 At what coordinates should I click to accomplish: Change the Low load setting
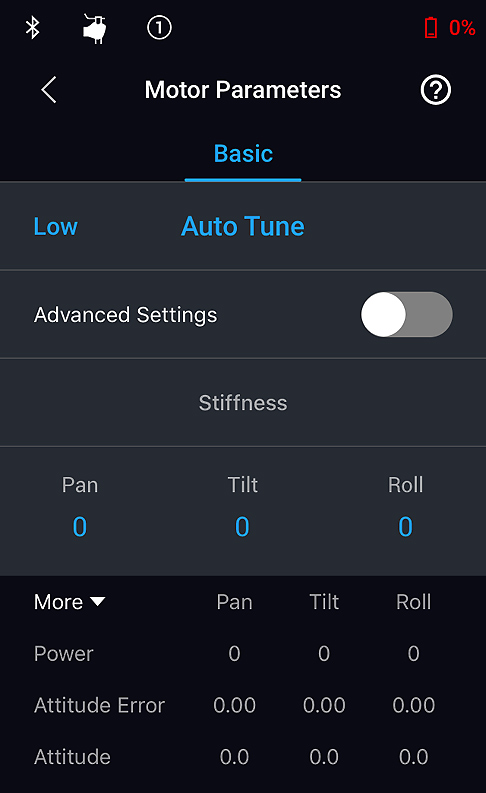pos(56,226)
